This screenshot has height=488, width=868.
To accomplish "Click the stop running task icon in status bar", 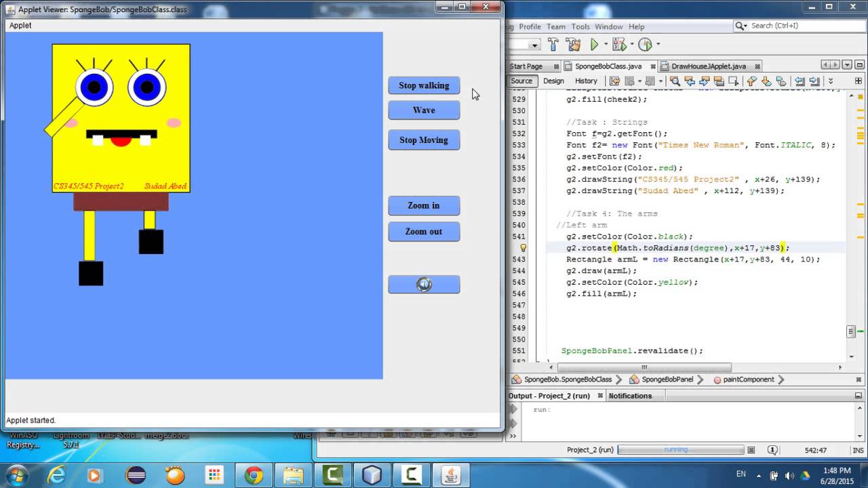I will coord(751,450).
